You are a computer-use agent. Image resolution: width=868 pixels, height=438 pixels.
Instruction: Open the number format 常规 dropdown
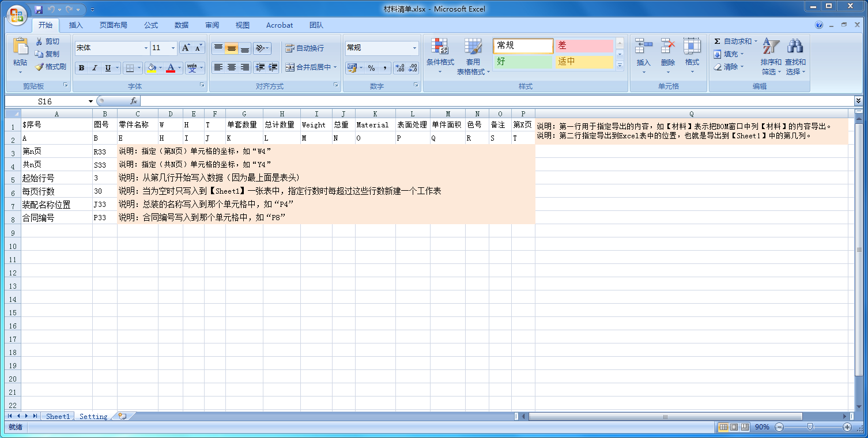(414, 48)
